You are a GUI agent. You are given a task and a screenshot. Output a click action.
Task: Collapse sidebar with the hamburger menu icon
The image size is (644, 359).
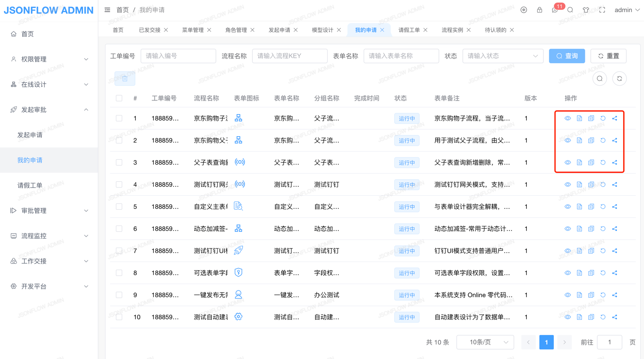pos(107,10)
